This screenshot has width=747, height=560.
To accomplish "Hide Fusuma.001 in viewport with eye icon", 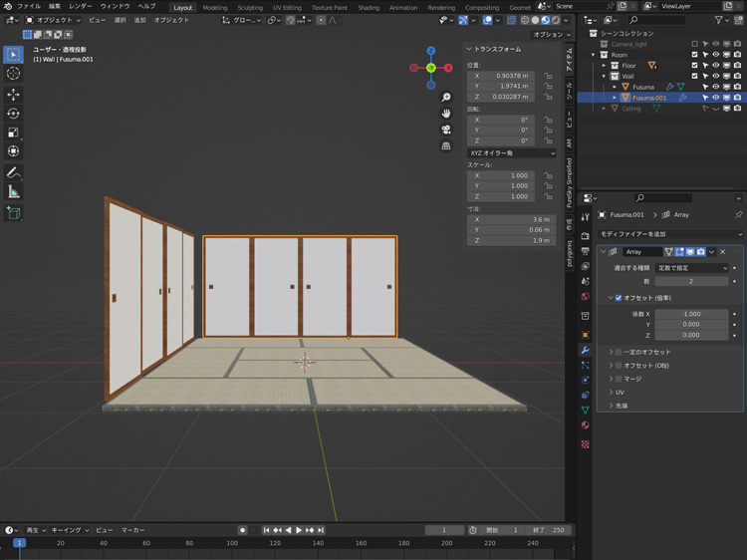I will [715, 98].
